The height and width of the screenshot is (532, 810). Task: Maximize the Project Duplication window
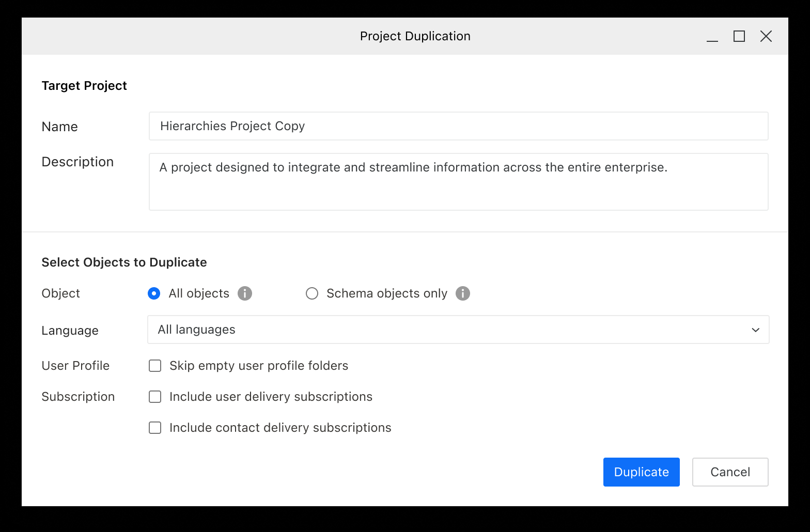(739, 36)
